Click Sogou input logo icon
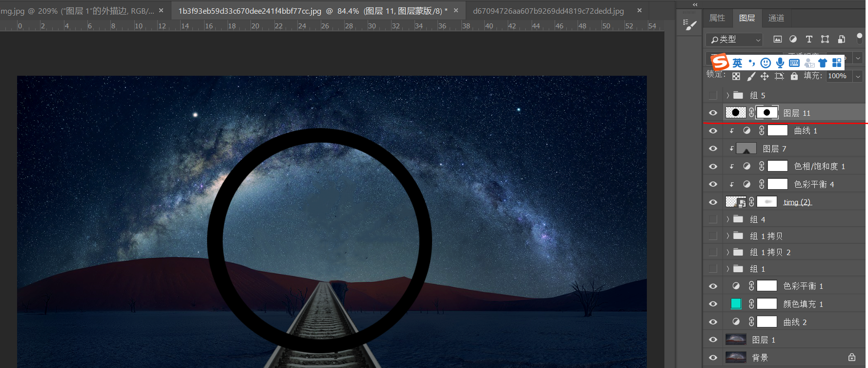This screenshot has width=868, height=368. 720,62
